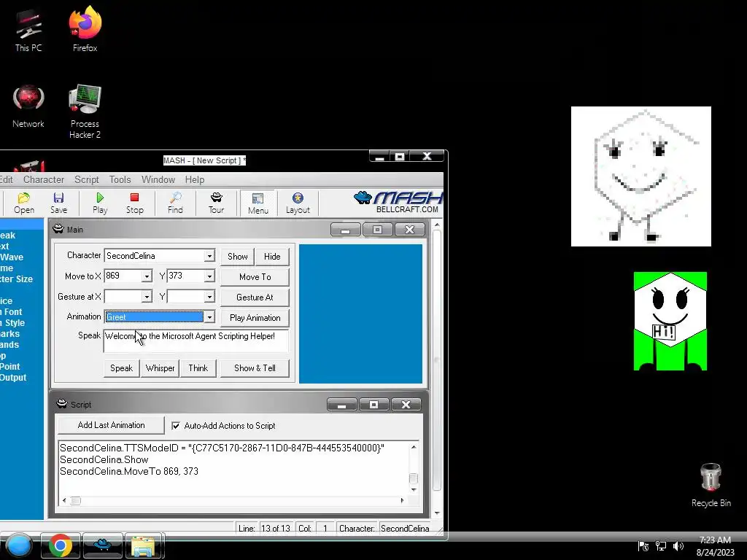Click script line SecondCelina.MoveTo 869, 373
The height and width of the screenshot is (560, 747).
(x=129, y=471)
